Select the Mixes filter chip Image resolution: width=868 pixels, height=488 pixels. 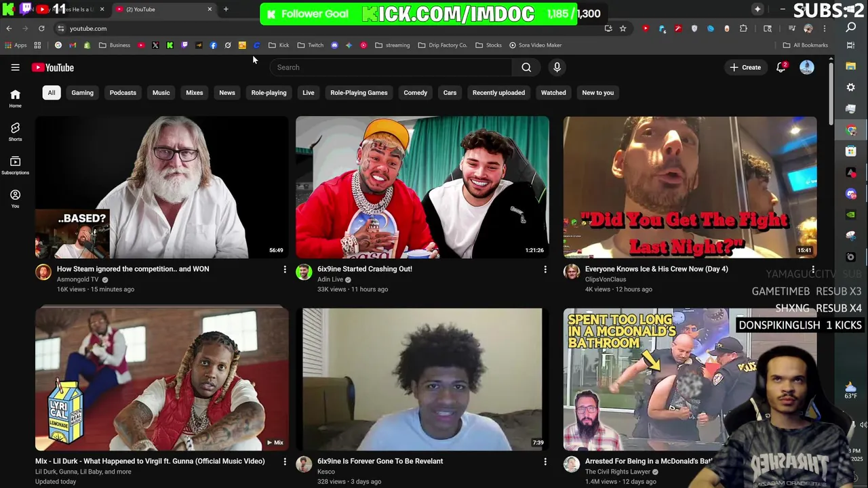click(x=195, y=92)
